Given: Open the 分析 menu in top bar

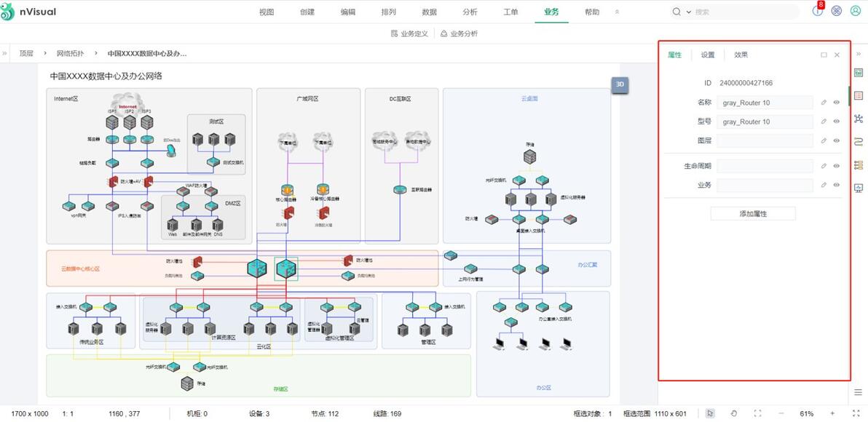Looking at the screenshot, I should click(x=470, y=12).
